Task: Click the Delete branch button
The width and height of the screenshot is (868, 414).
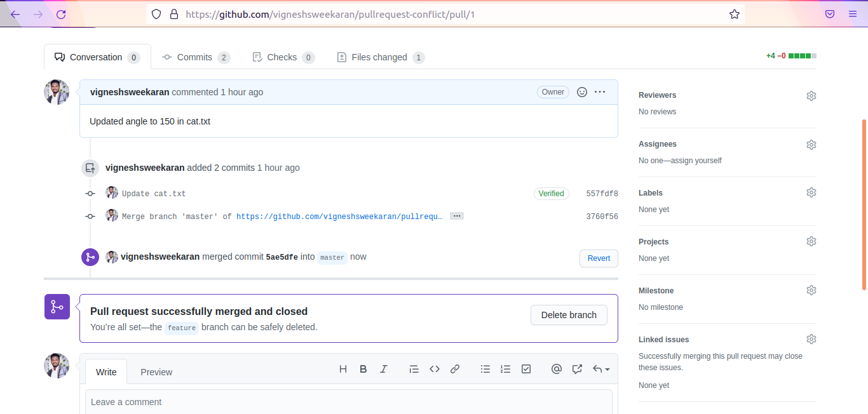Action: pos(569,315)
